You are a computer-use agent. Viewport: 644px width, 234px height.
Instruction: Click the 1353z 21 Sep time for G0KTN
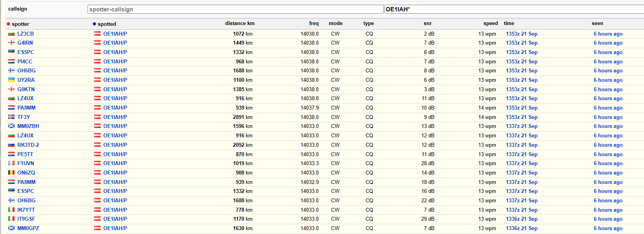click(x=522, y=89)
